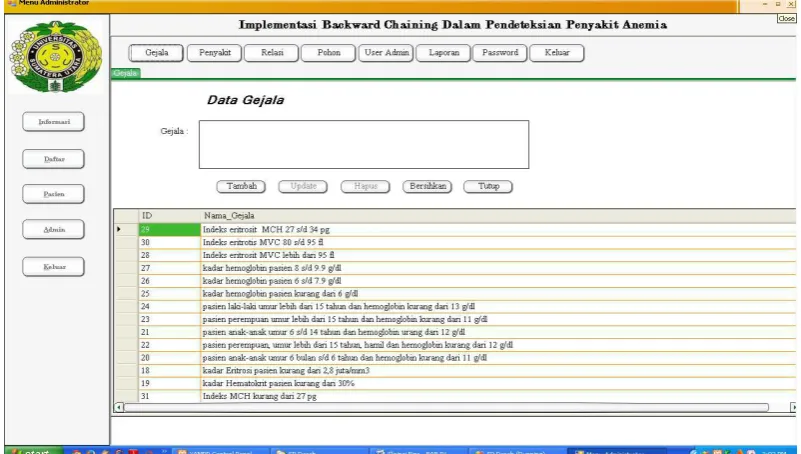Screen dimensions: 801x454
Task: Click the Menu Administrator title bar icon
Action: point(11,3)
